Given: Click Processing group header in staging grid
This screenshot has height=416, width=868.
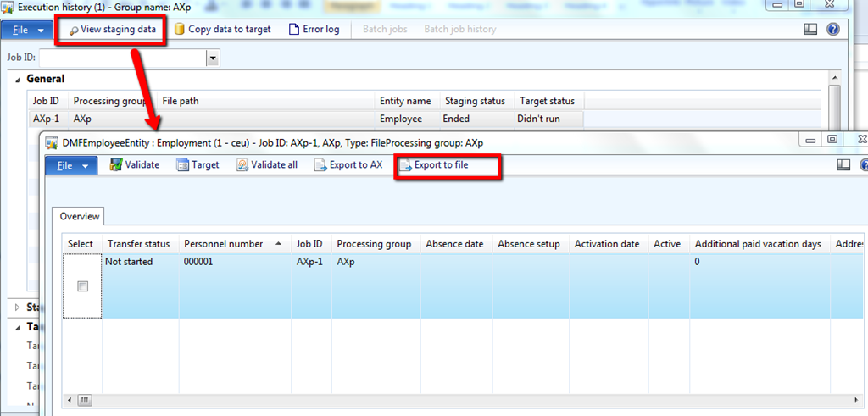Looking at the screenshot, I should click(376, 244).
